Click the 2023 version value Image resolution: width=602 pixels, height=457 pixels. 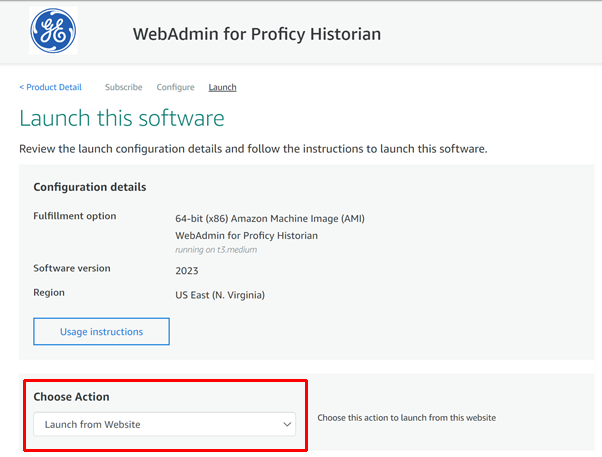tap(187, 271)
